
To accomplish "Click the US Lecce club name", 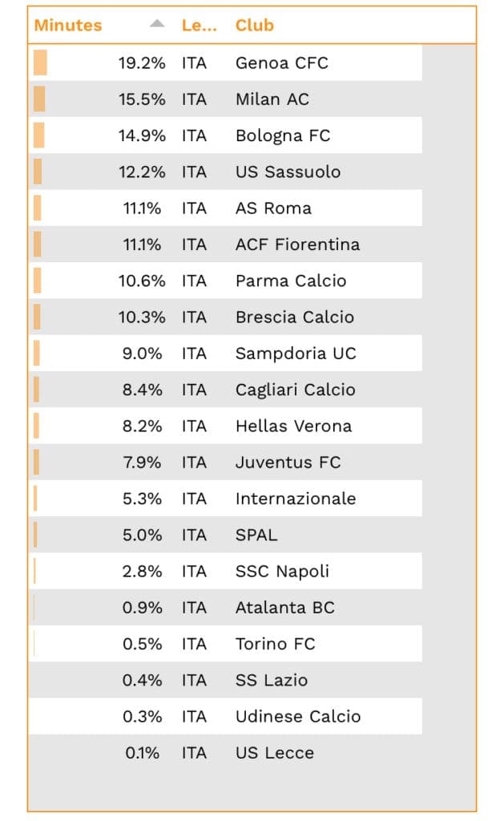I will click(x=274, y=753).
